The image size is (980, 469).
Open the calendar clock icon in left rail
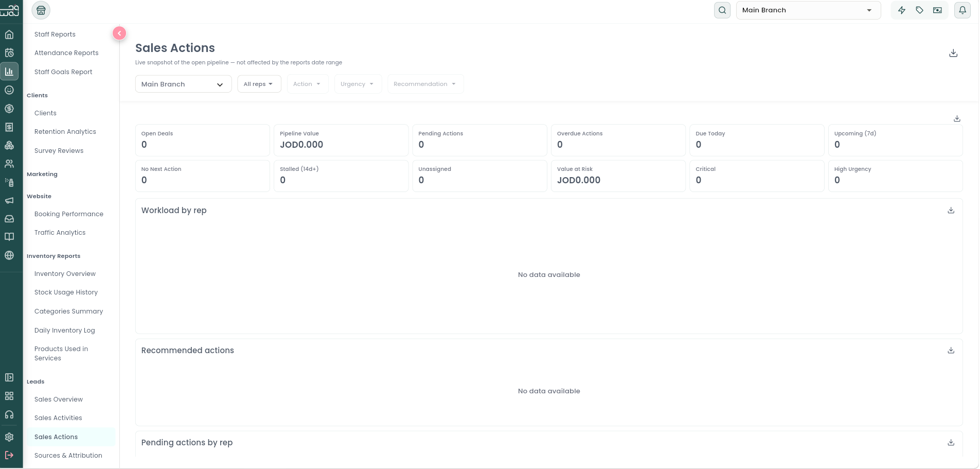(9, 53)
